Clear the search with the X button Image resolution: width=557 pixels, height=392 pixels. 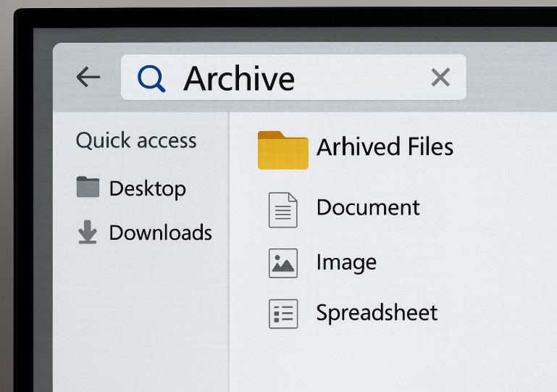click(x=440, y=78)
